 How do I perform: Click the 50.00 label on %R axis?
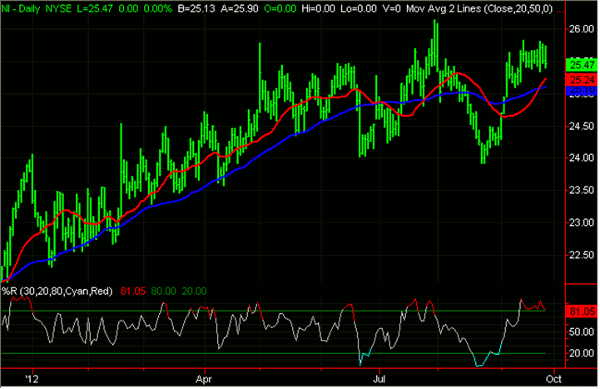(x=581, y=332)
